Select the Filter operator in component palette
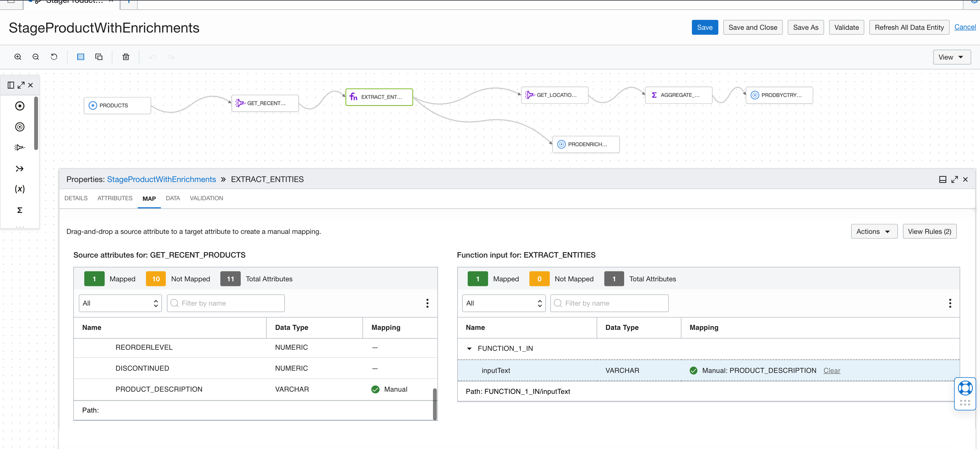 (x=19, y=147)
